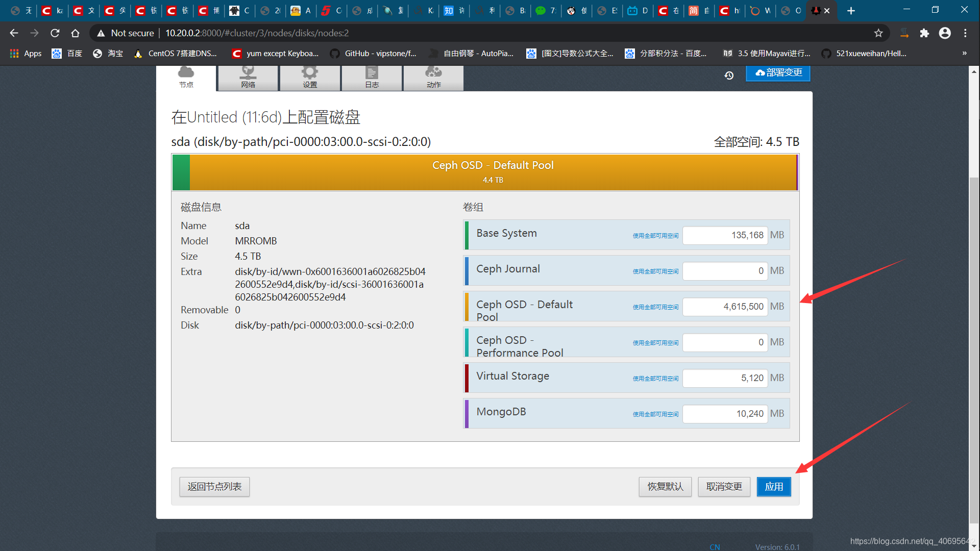Viewport: 980px width, 551px height.
Task: Open the 日志 (Logs) tab
Action: (x=372, y=78)
